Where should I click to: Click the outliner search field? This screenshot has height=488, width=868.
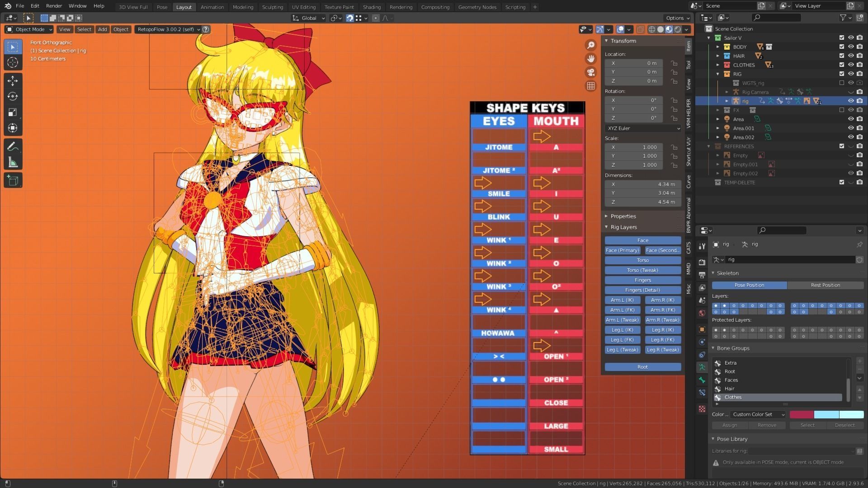click(x=776, y=18)
